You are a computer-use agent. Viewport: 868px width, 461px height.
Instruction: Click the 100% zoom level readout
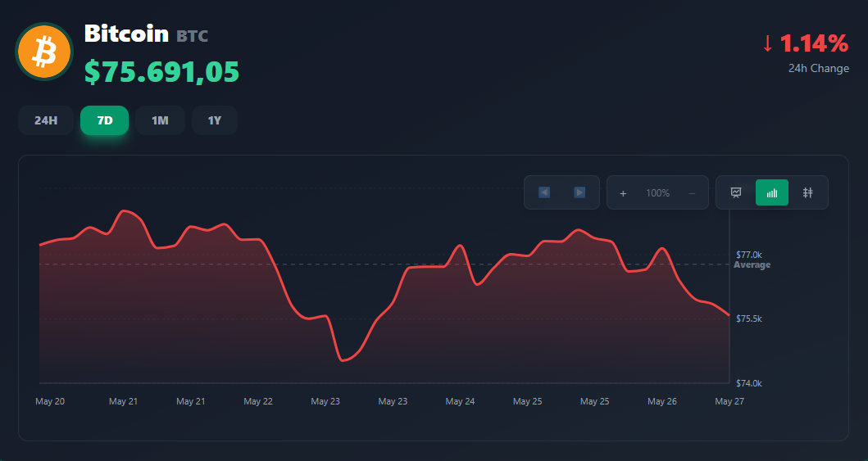(x=657, y=193)
